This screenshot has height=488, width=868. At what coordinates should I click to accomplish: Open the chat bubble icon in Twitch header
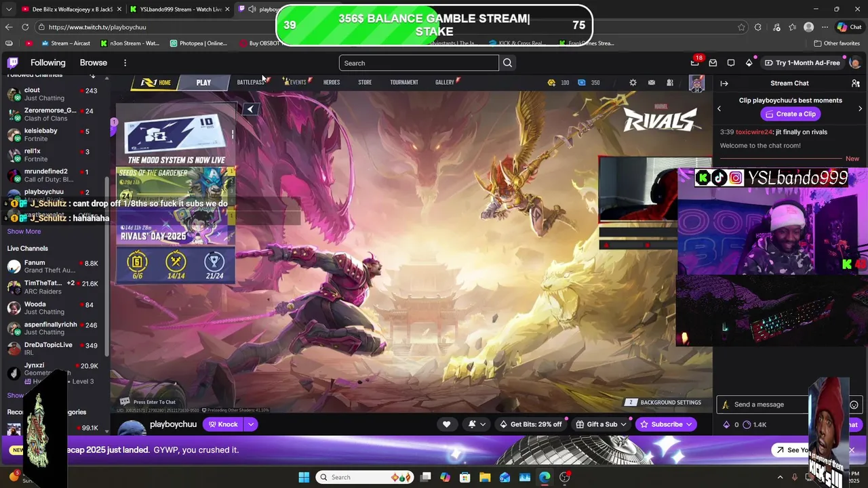(731, 63)
